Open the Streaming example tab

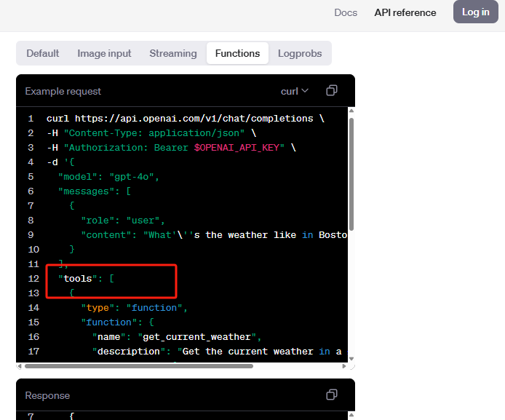point(173,53)
